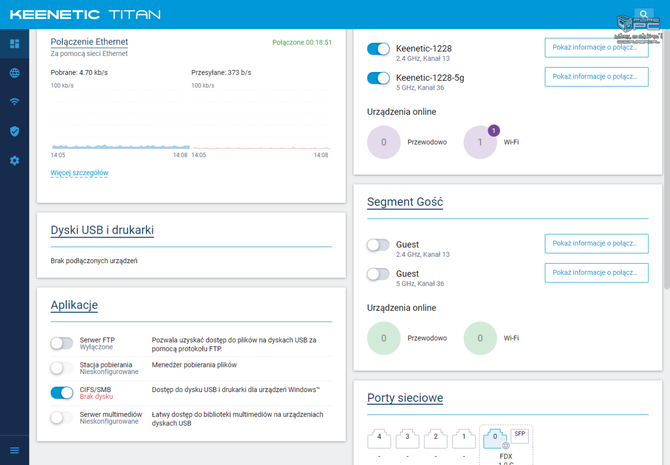Click network port 1 icon
Viewport: 670px width, 465px height.
click(464, 439)
